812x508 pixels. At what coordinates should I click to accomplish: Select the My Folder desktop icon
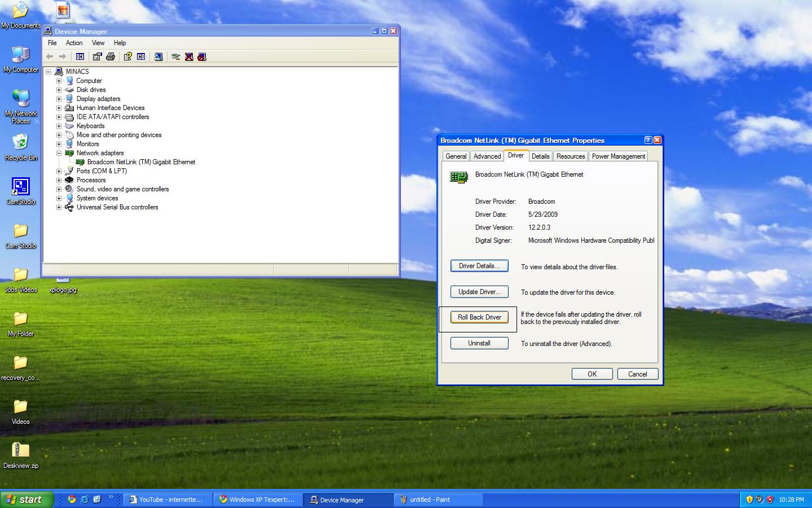point(21,323)
